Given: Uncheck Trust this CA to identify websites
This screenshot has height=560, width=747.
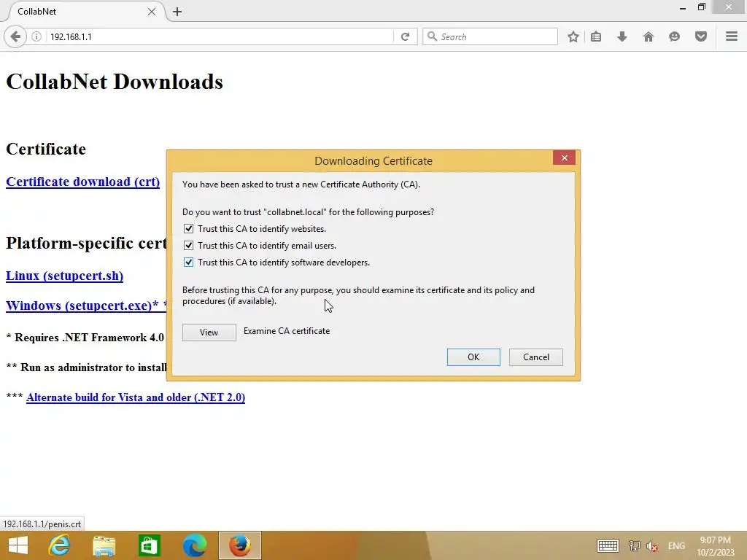Looking at the screenshot, I should pos(189,229).
